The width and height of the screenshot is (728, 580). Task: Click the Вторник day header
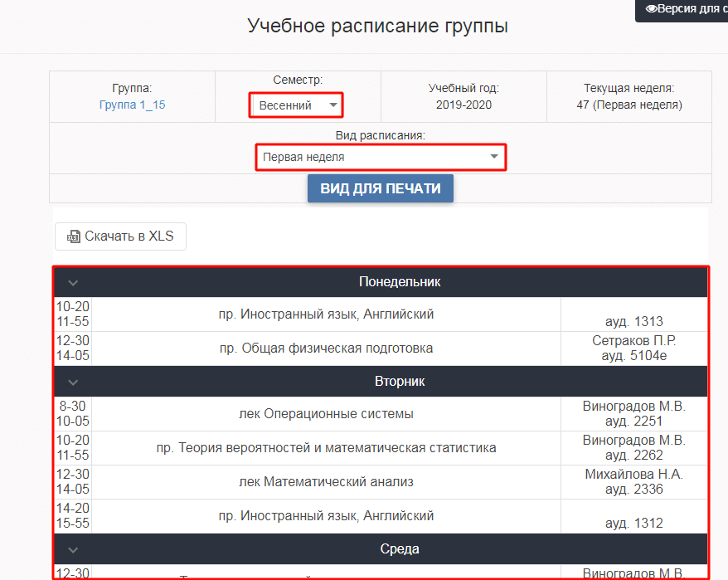[x=399, y=382]
